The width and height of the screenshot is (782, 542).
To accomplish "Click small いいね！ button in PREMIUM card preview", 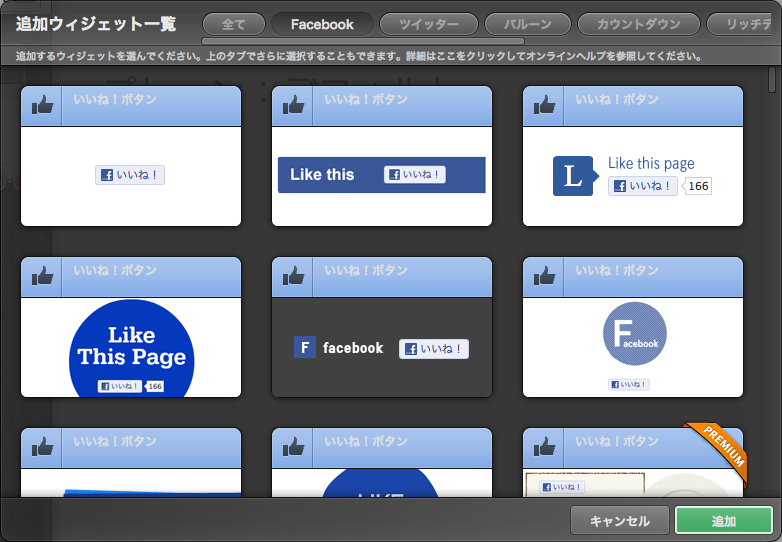I will [x=563, y=487].
